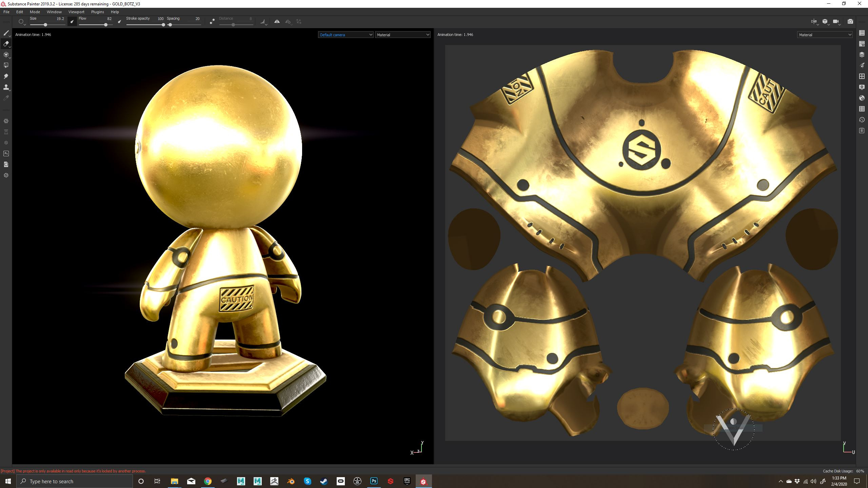The image size is (868, 488).
Task: Select the Smudge tool
Action: point(6,76)
